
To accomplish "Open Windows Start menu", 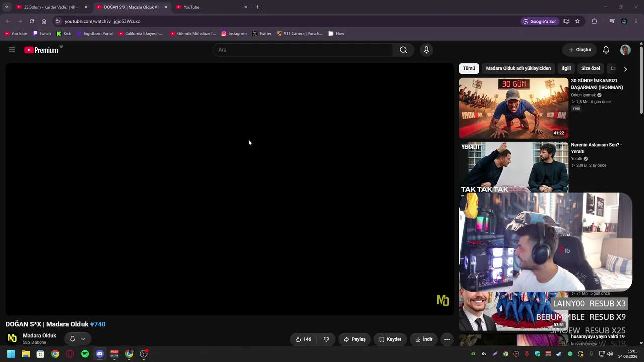I will (x=11, y=354).
